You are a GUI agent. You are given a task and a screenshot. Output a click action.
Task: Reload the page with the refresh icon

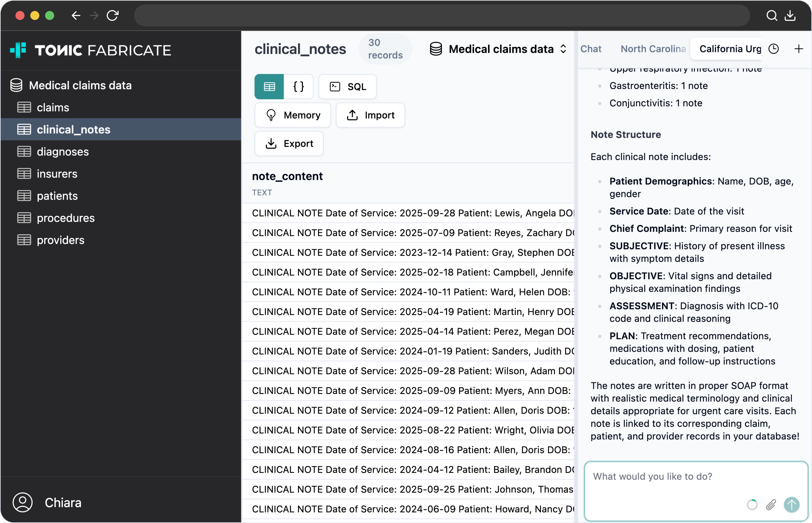[x=113, y=15]
